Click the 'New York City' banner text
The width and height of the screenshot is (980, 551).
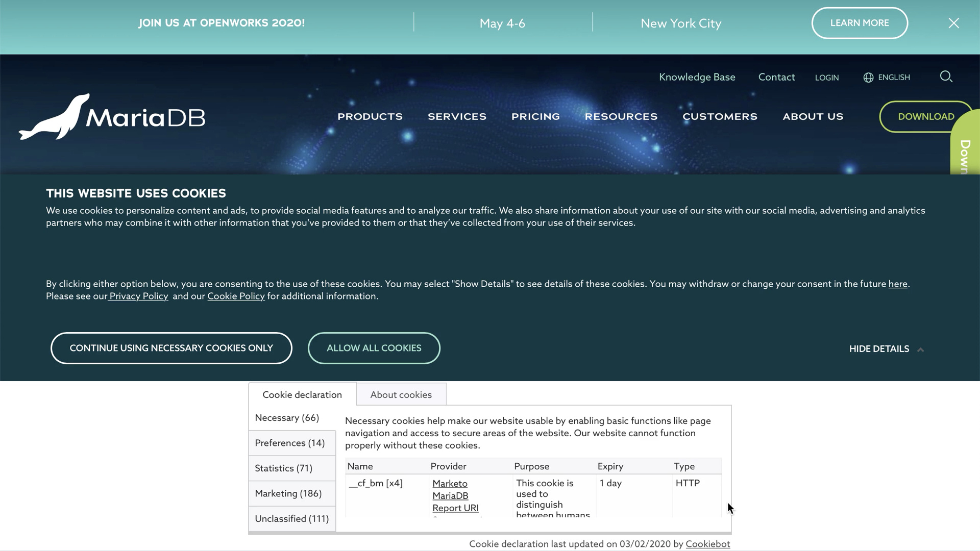[x=681, y=23]
